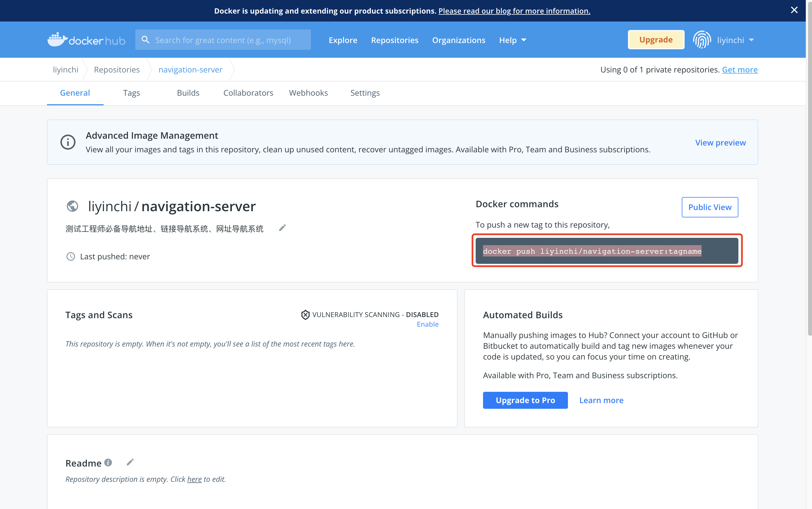Enable vulnerability scanning
The height and width of the screenshot is (509, 812).
coord(428,324)
